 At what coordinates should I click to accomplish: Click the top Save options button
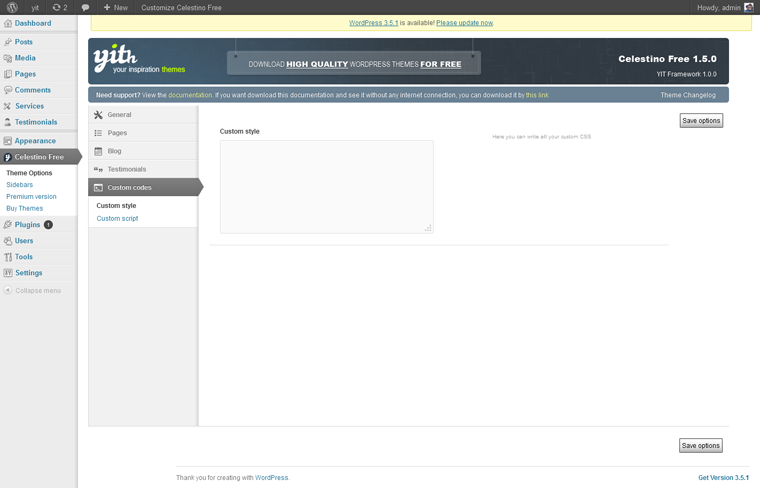[x=701, y=121]
